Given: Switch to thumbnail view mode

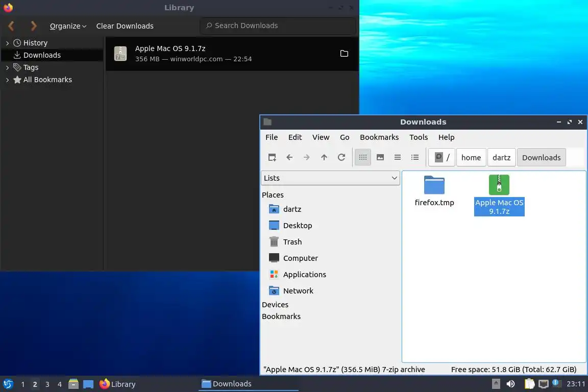Looking at the screenshot, I should click(x=380, y=157).
